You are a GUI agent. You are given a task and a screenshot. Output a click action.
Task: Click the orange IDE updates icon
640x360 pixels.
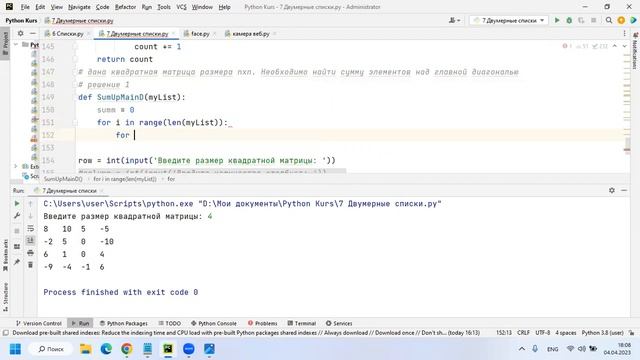[x=621, y=20]
